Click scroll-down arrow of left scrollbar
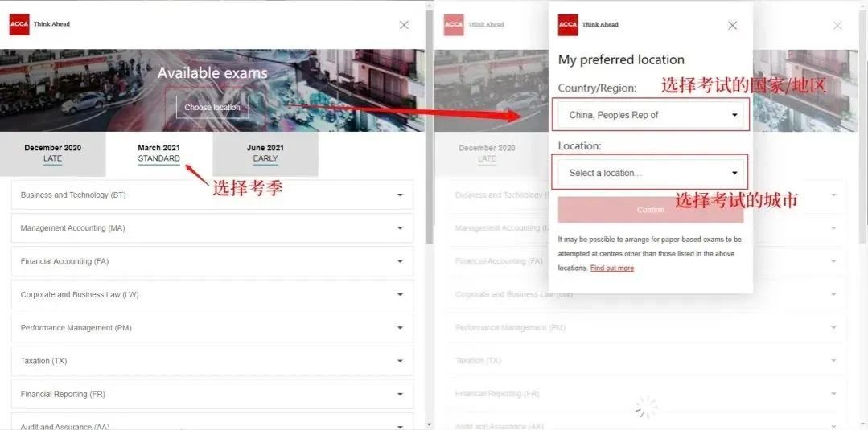This screenshot has width=868, height=430. pos(429,424)
